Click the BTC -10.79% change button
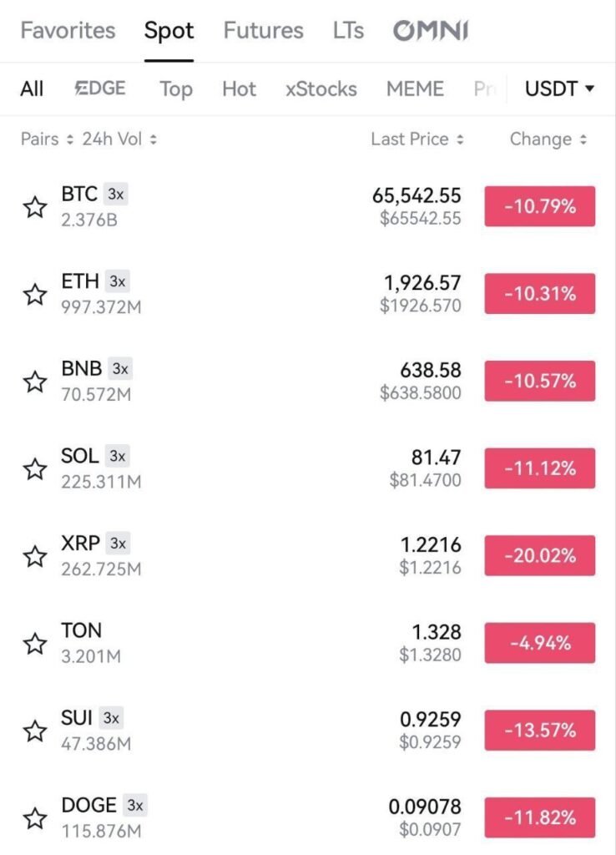 point(539,206)
